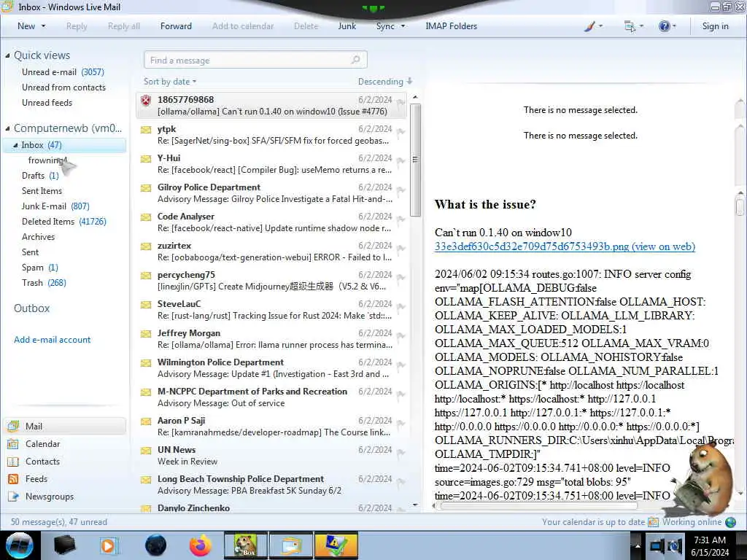Click the message list vertical scrollbar thumb
Image resolution: width=747 pixels, height=560 pixels.
pyautogui.click(x=415, y=160)
